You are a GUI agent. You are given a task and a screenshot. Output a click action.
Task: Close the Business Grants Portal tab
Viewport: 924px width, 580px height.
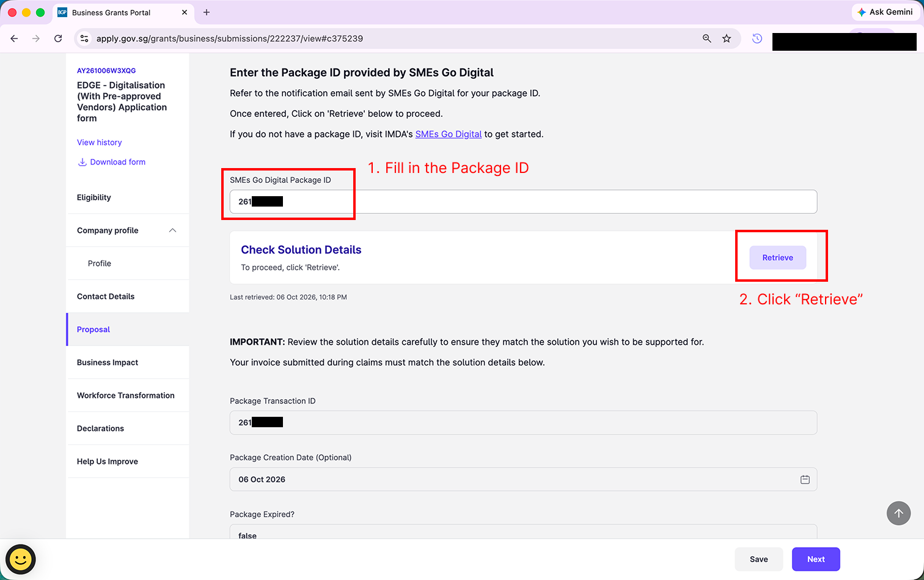(x=185, y=12)
